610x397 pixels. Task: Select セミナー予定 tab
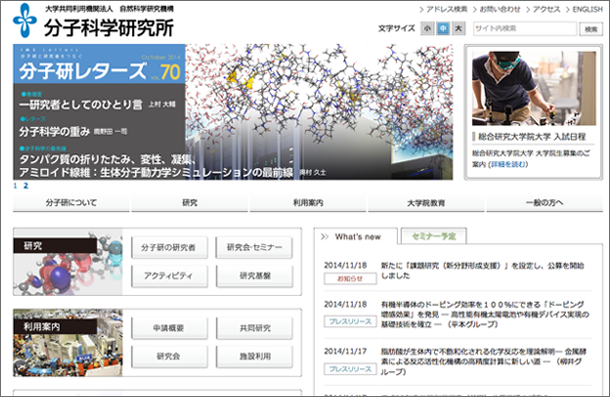click(x=434, y=236)
